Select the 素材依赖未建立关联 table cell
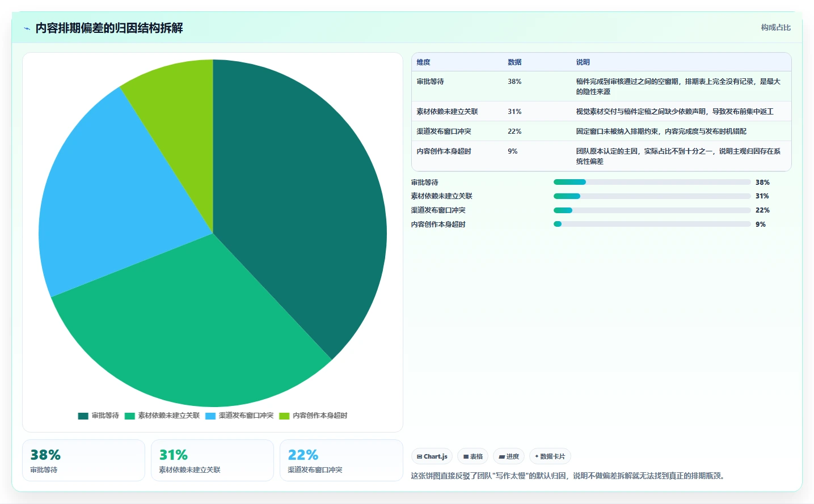 click(448, 112)
